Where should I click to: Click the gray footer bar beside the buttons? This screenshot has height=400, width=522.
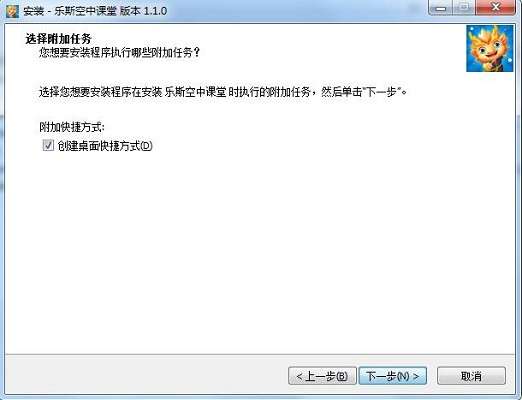(x=147, y=376)
